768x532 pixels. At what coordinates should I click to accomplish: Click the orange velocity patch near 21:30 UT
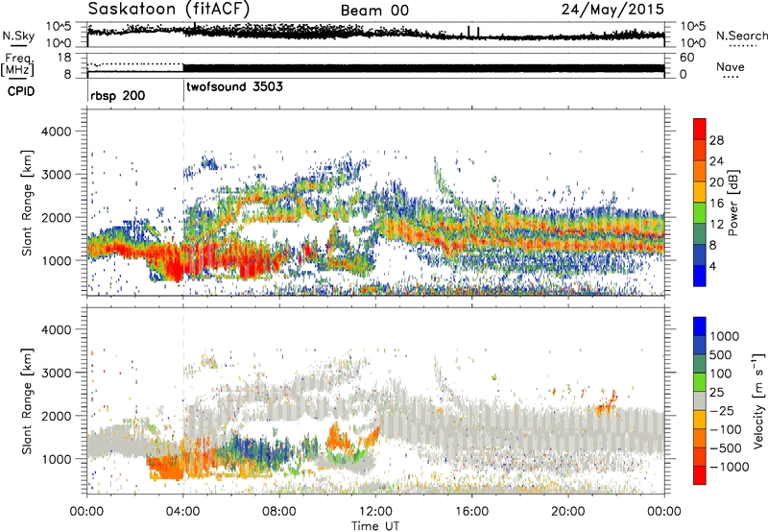pyautogui.click(x=608, y=403)
